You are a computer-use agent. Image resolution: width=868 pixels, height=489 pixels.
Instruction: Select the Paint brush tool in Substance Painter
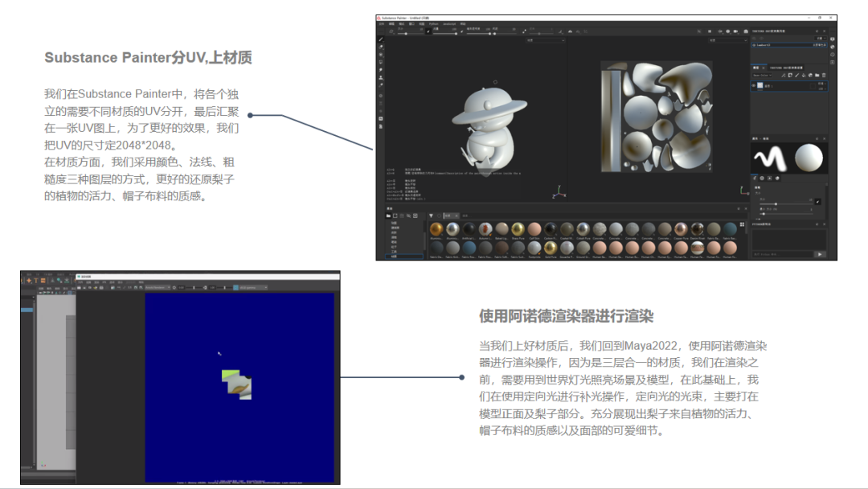point(381,39)
